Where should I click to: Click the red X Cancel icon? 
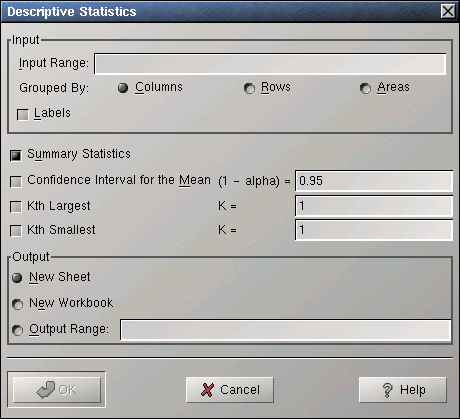pos(207,390)
